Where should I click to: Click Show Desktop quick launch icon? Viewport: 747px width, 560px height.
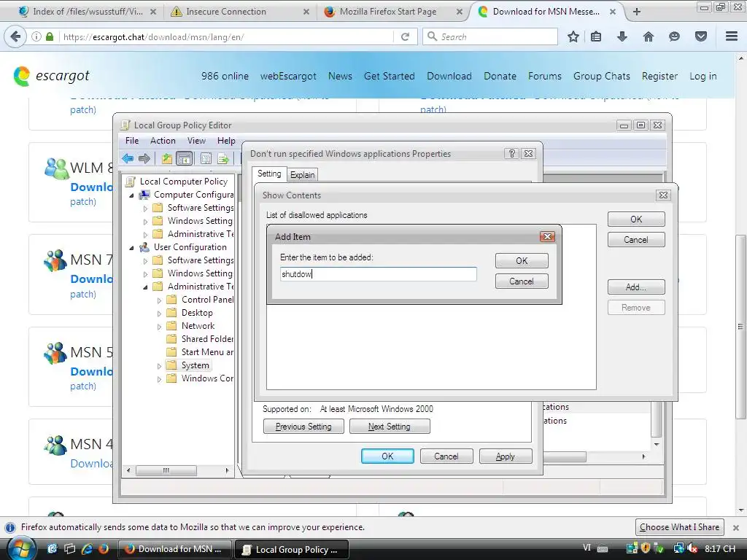coord(52,548)
